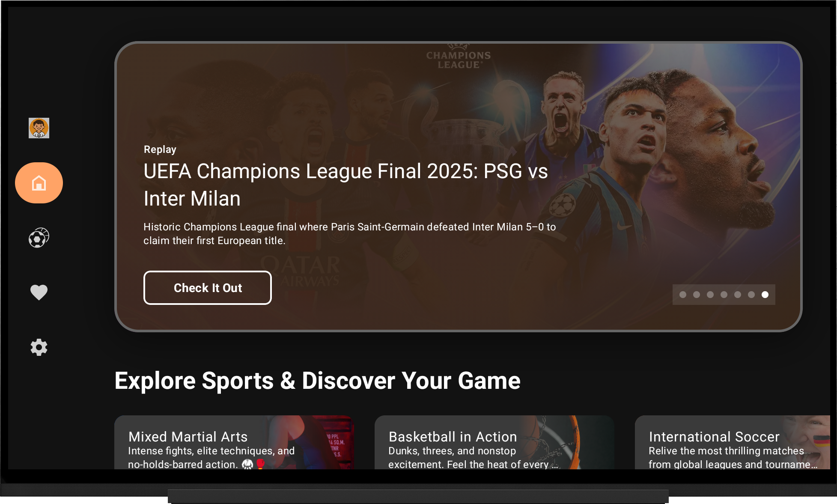Go to fourth carousel slide dot
Image resolution: width=837 pixels, height=504 pixels.
(724, 295)
